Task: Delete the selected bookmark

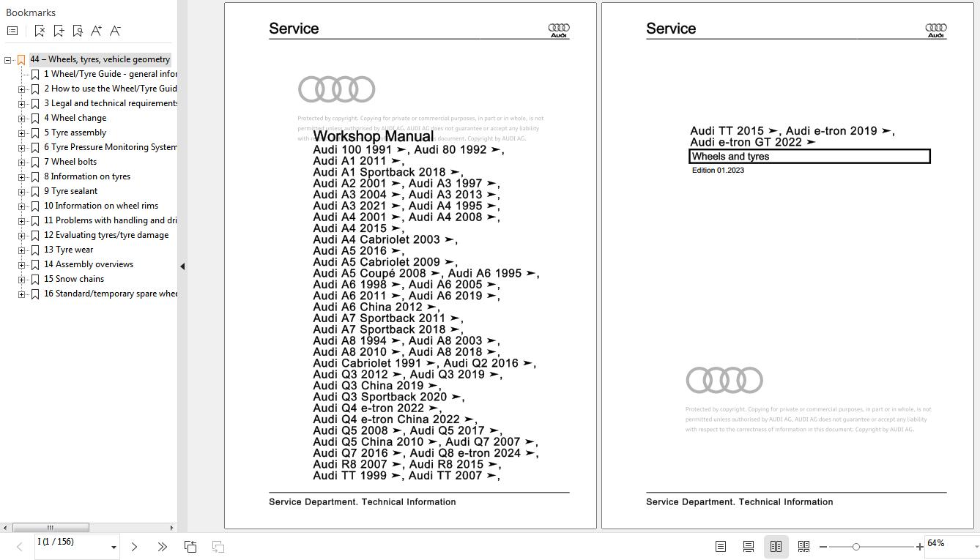Action: (x=40, y=30)
